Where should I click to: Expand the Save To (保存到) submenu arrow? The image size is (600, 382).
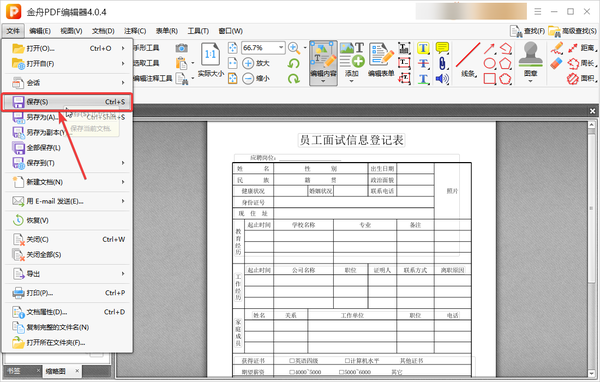[x=123, y=163]
